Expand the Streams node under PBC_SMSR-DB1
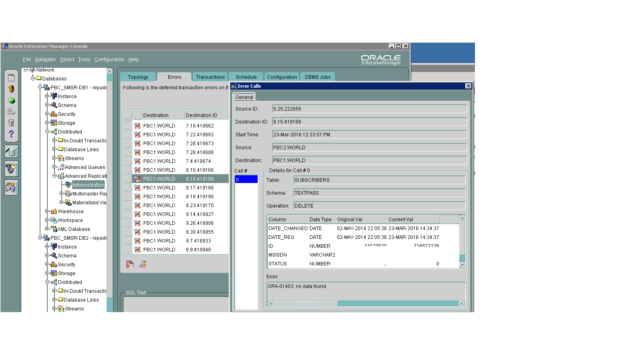This screenshot has width=644, height=362. [54, 158]
